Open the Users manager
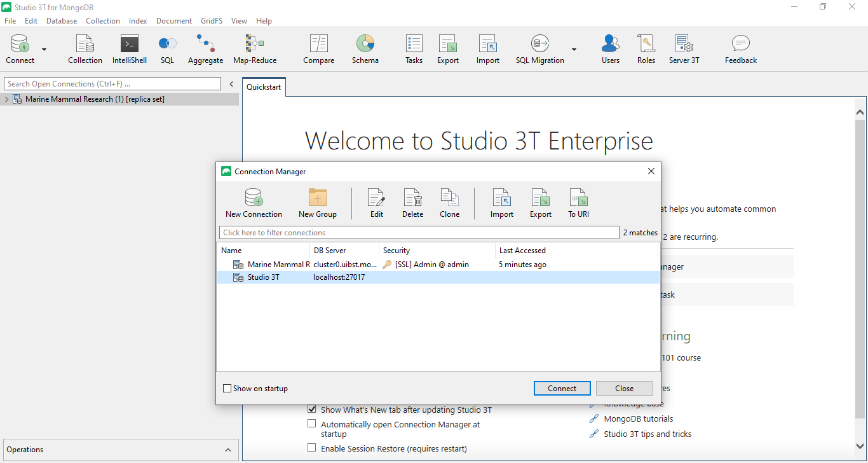 [x=610, y=48]
